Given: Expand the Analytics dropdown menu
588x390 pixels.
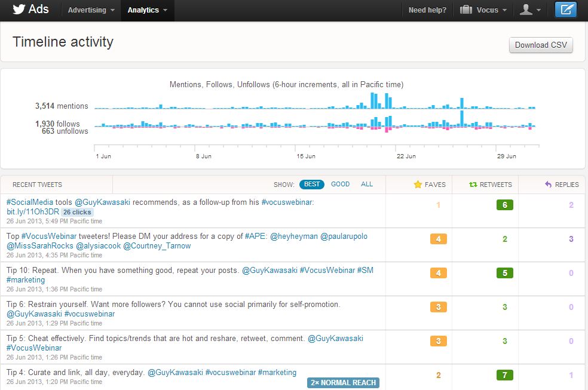Looking at the screenshot, I should point(147,10).
